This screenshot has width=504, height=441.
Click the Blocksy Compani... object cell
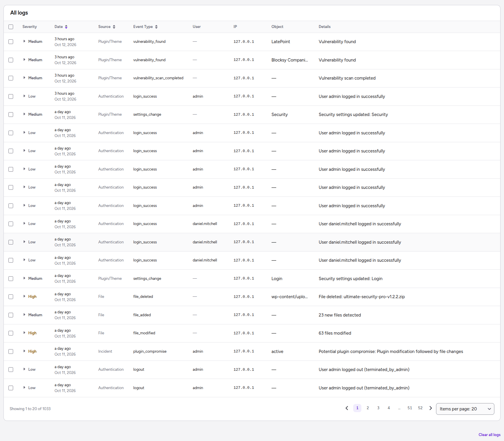pos(290,60)
